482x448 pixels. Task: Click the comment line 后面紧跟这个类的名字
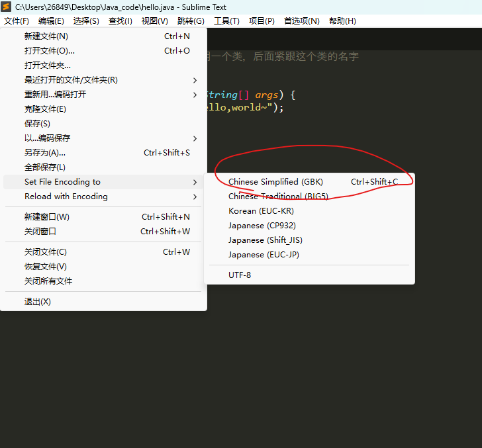click(x=306, y=56)
